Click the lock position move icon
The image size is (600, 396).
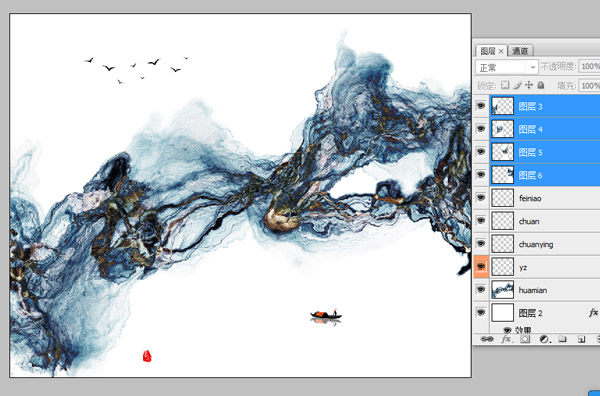[x=529, y=85]
